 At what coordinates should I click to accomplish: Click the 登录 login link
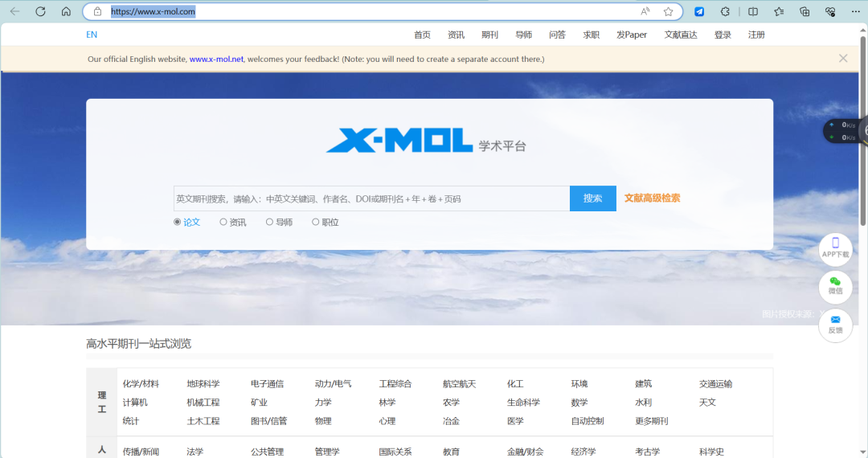(723, 35)
